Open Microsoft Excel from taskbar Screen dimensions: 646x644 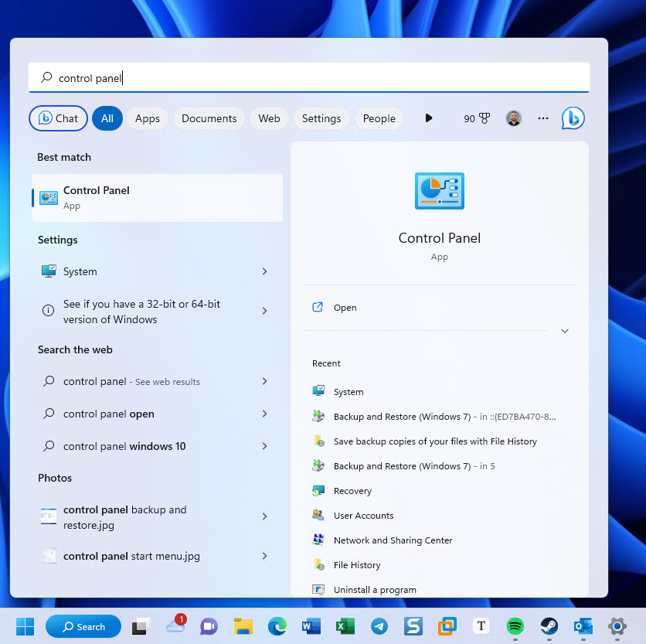point(345,627)
